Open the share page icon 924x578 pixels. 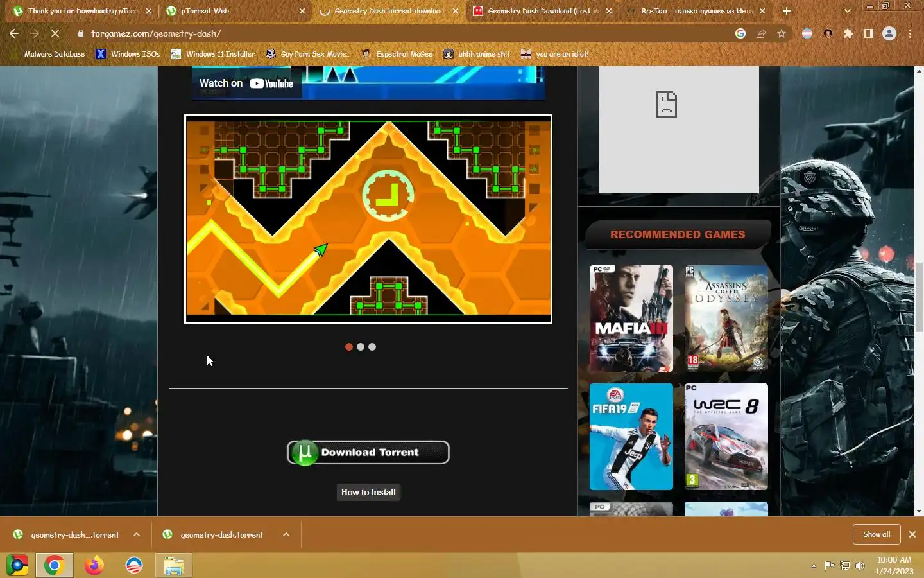pos(761,33)
